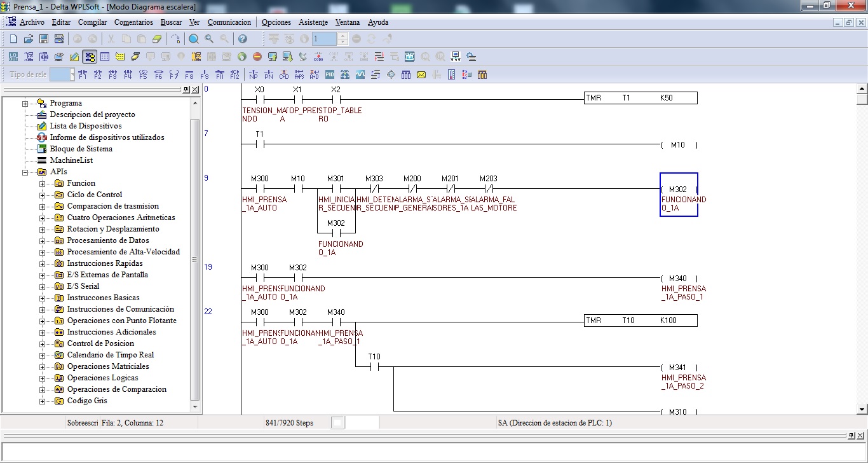
Task: Click the CODE compile icon
Action: 318,57
